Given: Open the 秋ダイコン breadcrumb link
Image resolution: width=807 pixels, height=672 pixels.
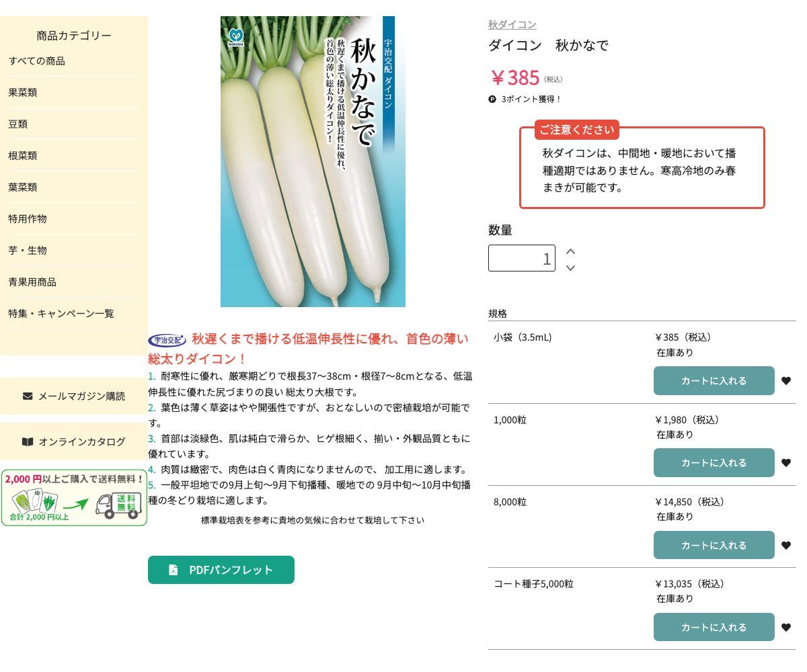Looking at the screenshot, I should [x=512, y=24].
